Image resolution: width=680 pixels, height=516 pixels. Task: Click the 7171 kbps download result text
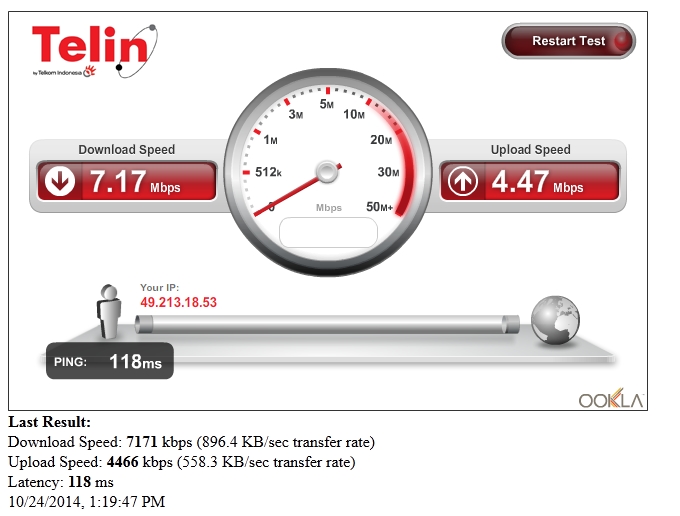point(159,442)
